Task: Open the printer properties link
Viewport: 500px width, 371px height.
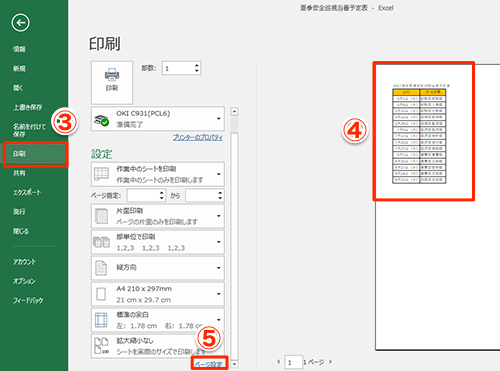Action: [198, 137]
